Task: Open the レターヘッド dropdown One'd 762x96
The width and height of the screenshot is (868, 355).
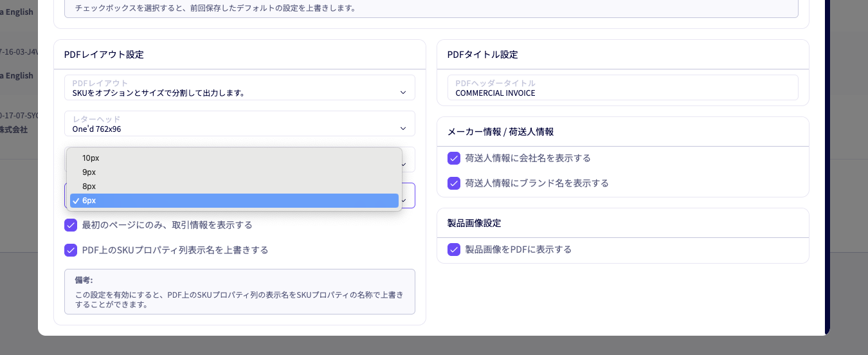Action: coord(239,123)
